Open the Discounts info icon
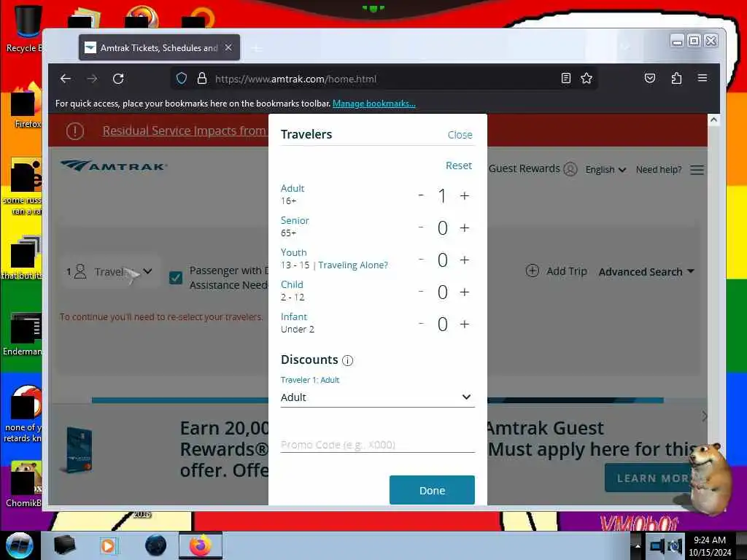This screenshot has width=747, height=560. 348,360
